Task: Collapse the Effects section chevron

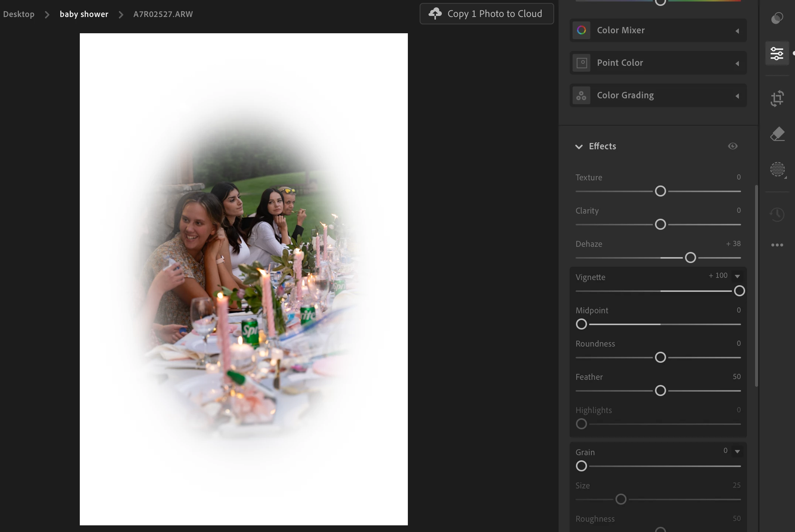Action: click(x=579, y=147)
